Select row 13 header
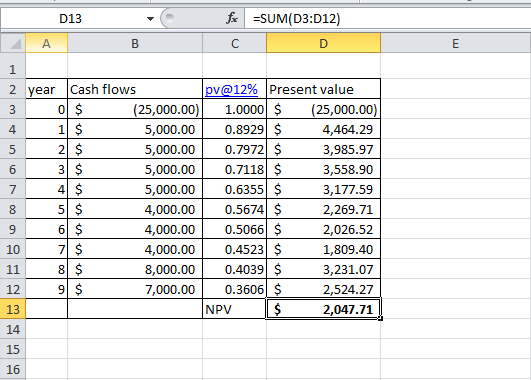 coord(13,309)
